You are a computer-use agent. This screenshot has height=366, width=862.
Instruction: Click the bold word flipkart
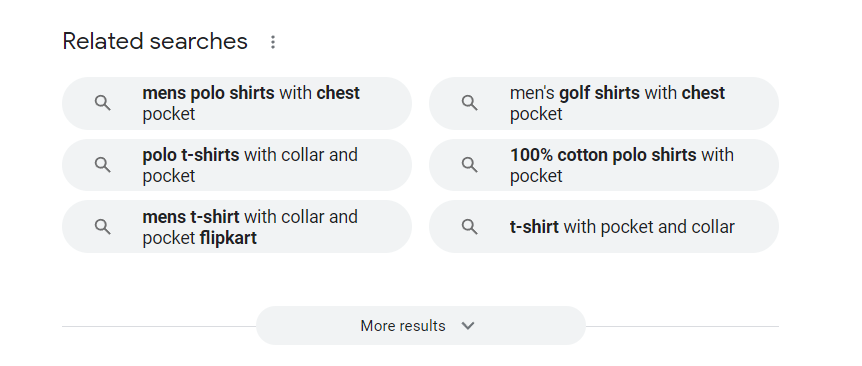(x=228, y=238)
